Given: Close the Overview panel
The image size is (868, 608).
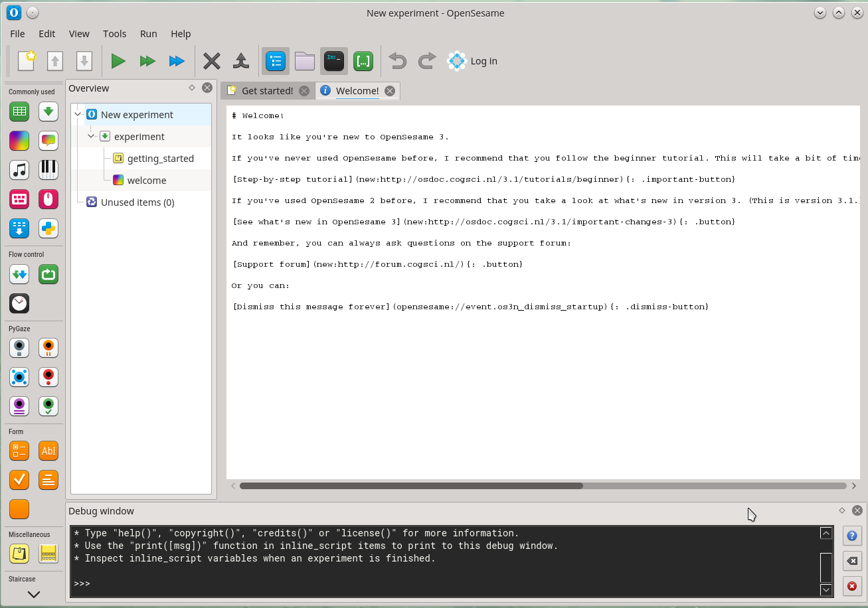Looking at the screenshot, I should coord(207,88).
